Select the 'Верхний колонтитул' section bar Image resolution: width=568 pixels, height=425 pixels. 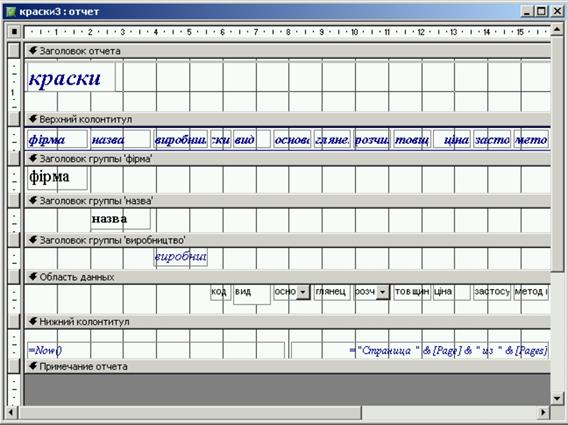click(x=288, y=119)
